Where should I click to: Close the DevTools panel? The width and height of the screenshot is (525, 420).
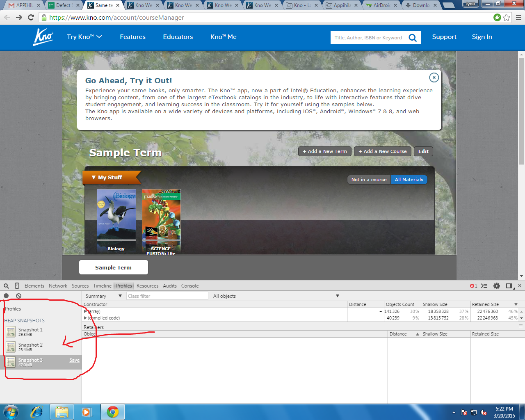(520, 285)
